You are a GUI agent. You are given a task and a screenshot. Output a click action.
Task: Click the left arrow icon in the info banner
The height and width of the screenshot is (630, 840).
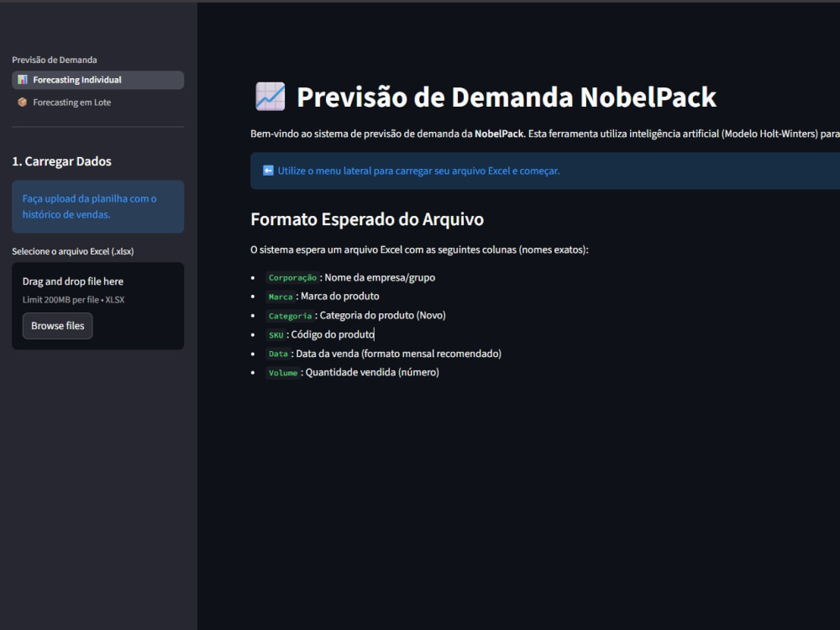(x=268, y=171)
